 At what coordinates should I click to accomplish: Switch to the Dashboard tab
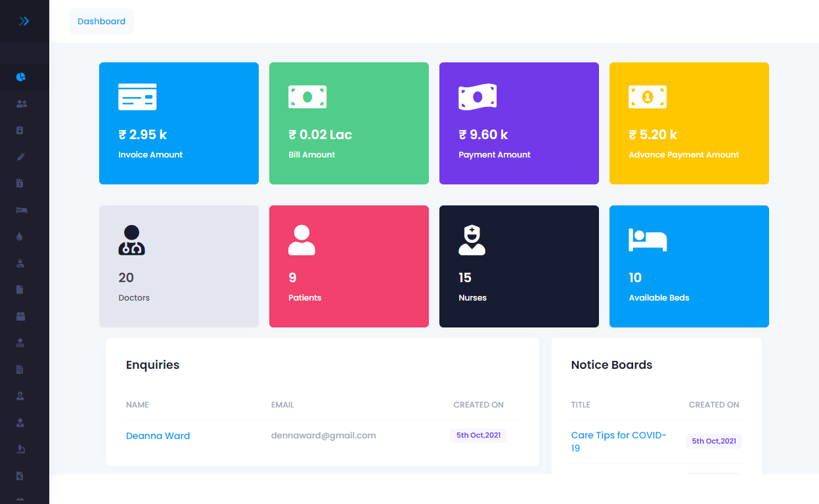pyautogui.click(x=101, y=22)
